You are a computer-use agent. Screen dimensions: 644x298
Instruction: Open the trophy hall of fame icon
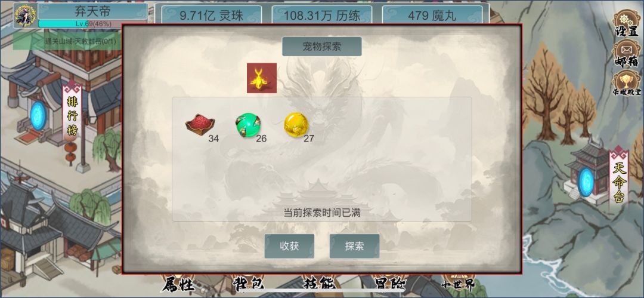626,84
